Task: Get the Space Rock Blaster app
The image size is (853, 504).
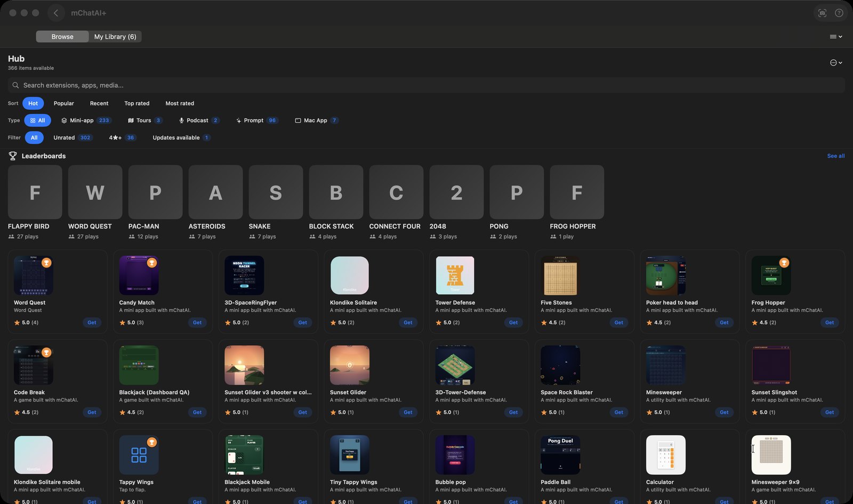Action: click(618, 412)
